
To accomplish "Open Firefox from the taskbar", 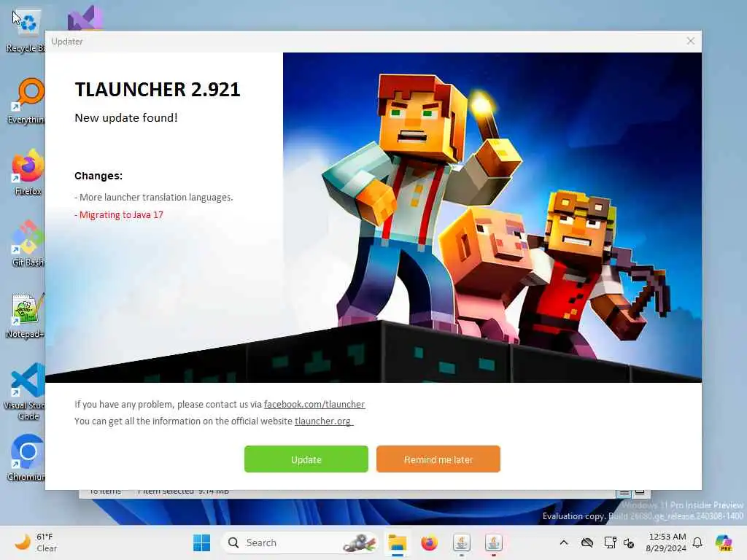I will [x=429, y=542].
